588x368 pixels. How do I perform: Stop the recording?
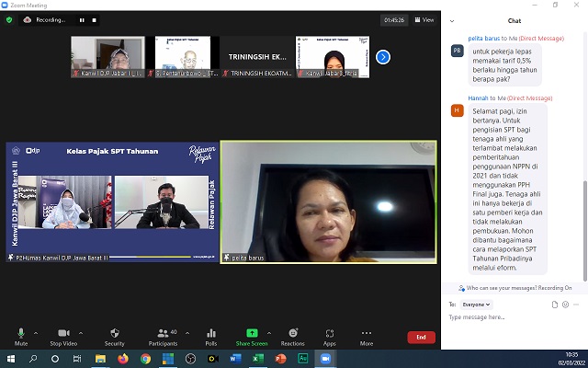(x=93, y=19)
